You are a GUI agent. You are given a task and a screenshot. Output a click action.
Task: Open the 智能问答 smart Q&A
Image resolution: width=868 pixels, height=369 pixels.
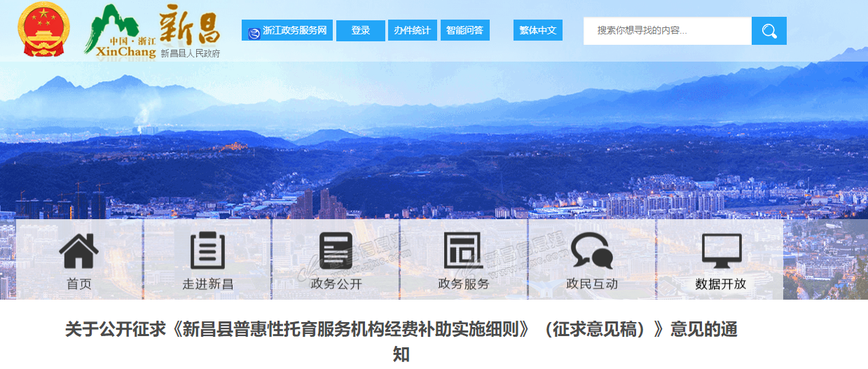click(x=464, y=31)
